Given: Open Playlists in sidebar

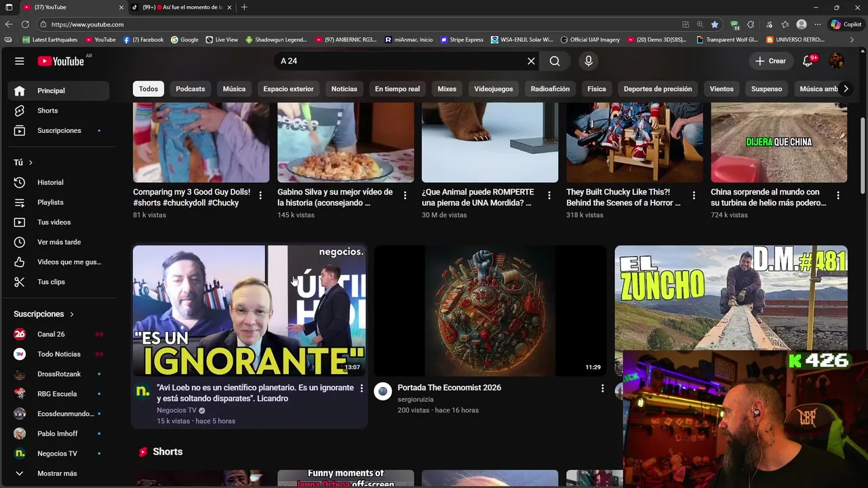Looking at the screenshot, I should (58, 202).
